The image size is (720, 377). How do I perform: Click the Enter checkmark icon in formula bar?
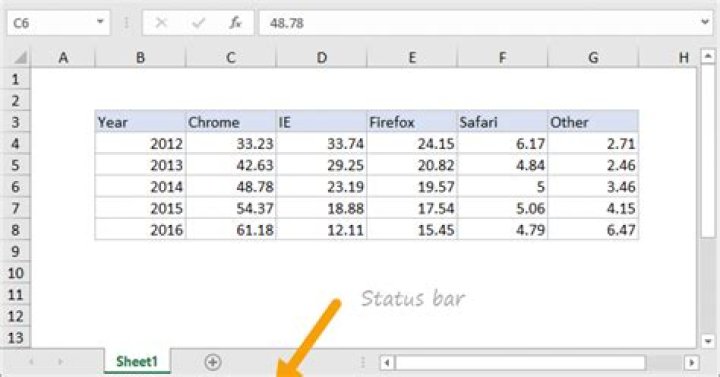pyautogui.click(x=198, y=23)
